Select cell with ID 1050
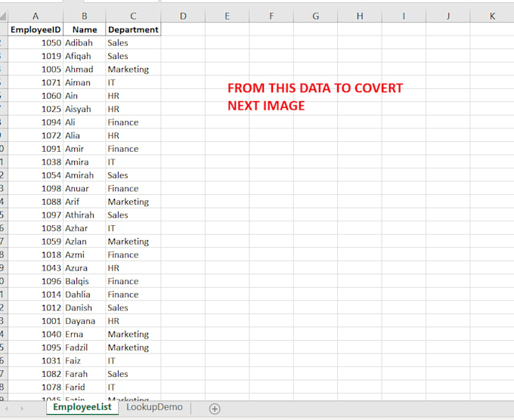This screenshot has width=514, height=420. pos(36,42)
